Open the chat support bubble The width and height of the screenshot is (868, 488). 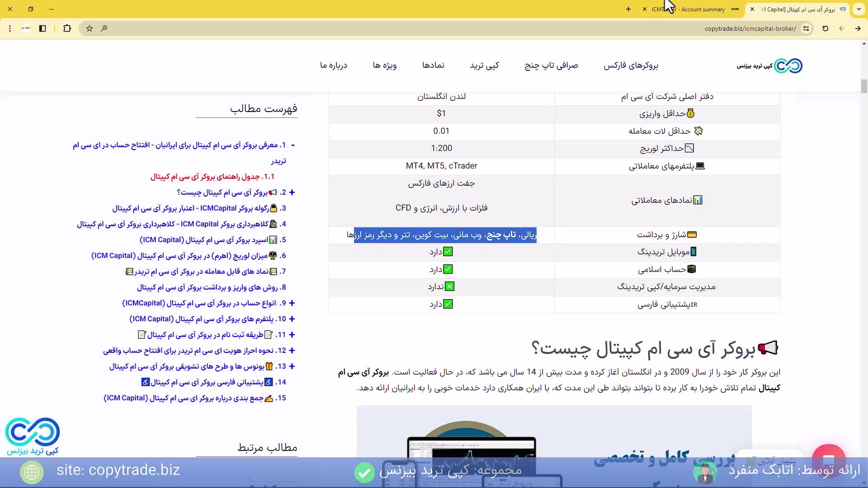tap(830, 461)
